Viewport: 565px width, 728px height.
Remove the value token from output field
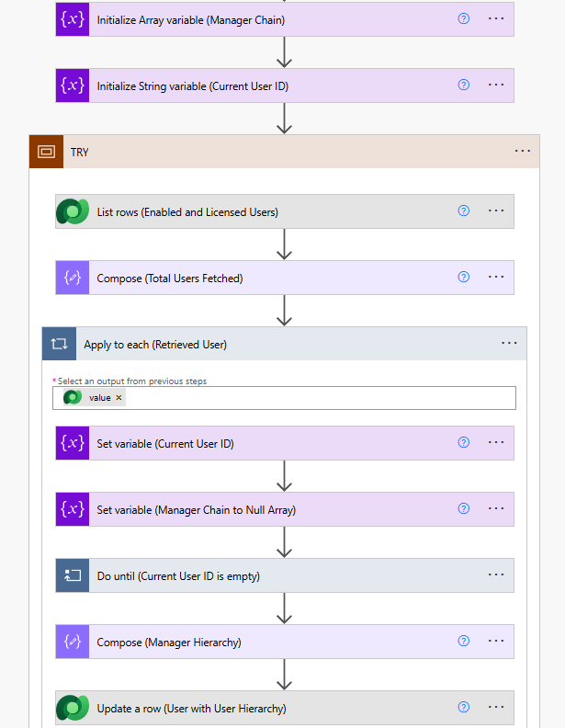coord(119,398)
